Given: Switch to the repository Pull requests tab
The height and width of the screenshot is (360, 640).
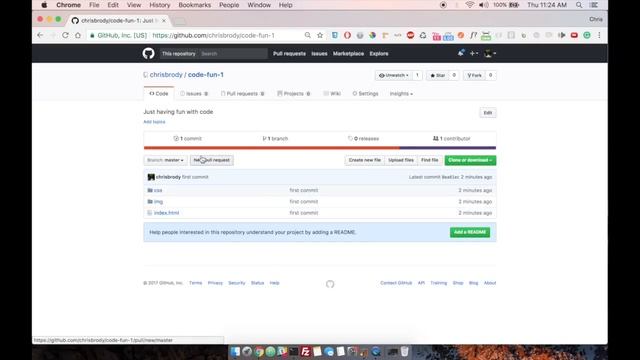Looking at the screenshot, I should click(x=242, y=93).
